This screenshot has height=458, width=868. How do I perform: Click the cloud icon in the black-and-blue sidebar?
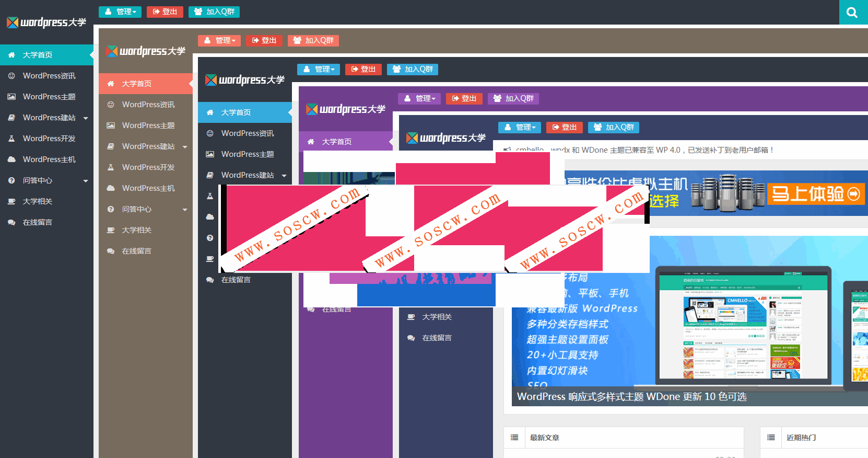tap(210, 217)
